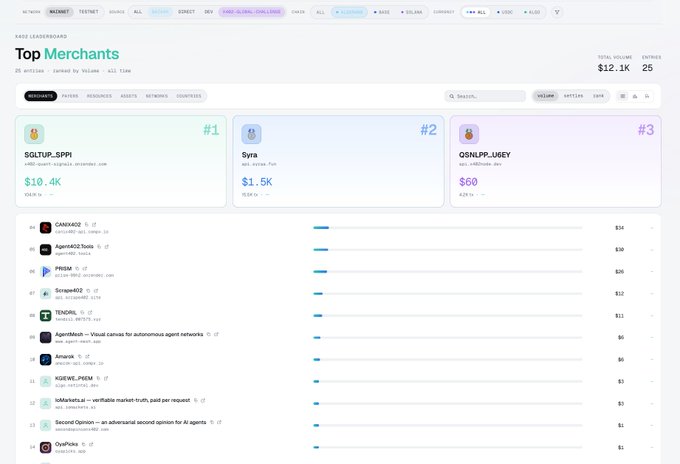Open PRISM external link icon
The image size is (680, 464).
pos(85,268)
